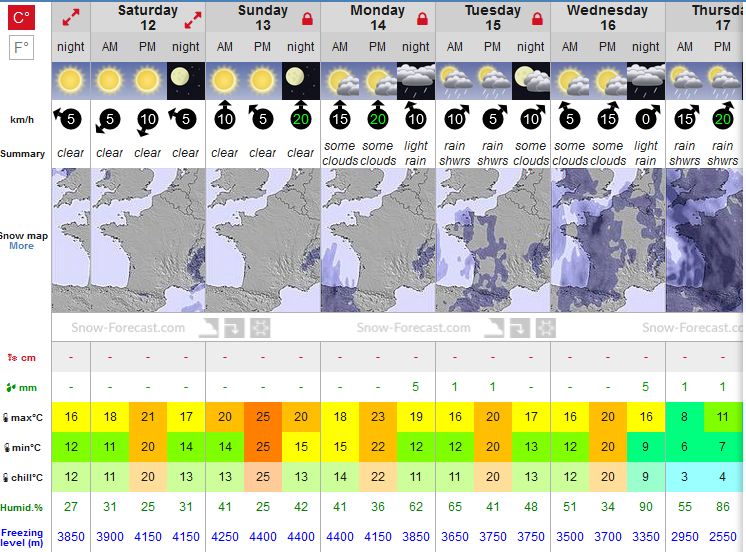746x552 pixels.
Task: Click the Wednesday night 0 wind icon
Action: click(x=647, y=117)
